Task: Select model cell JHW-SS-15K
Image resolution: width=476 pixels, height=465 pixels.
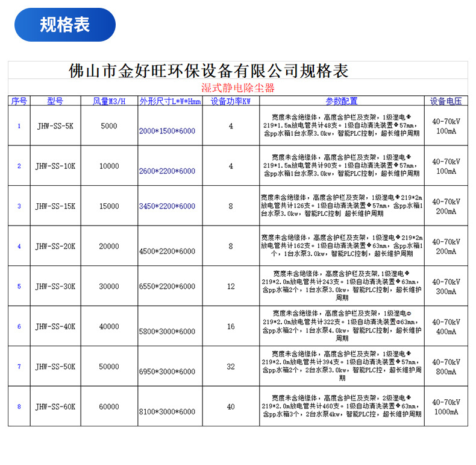Action: click(x=55, y=206)
